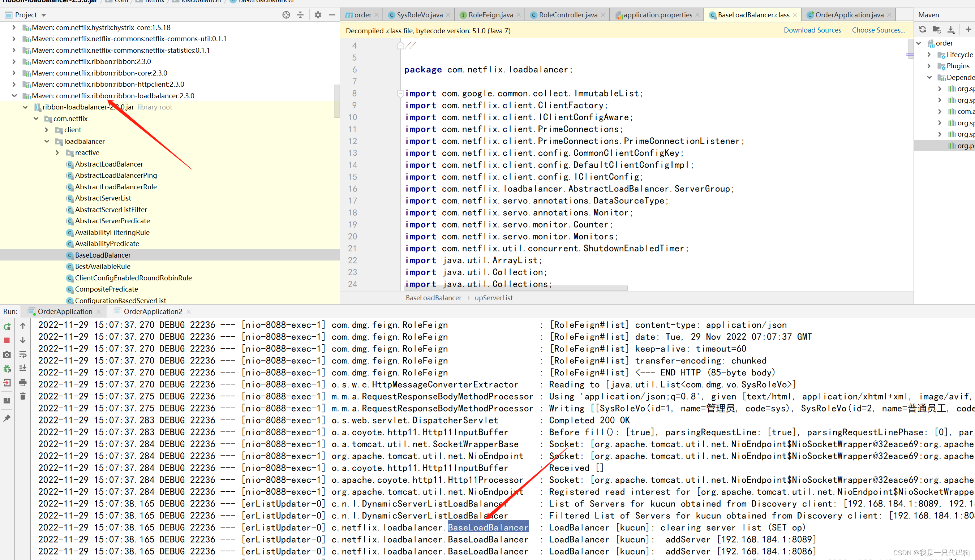Open Project panel settings gear
The width and height of the screenshot is (975, 560).
coord(318,14)
